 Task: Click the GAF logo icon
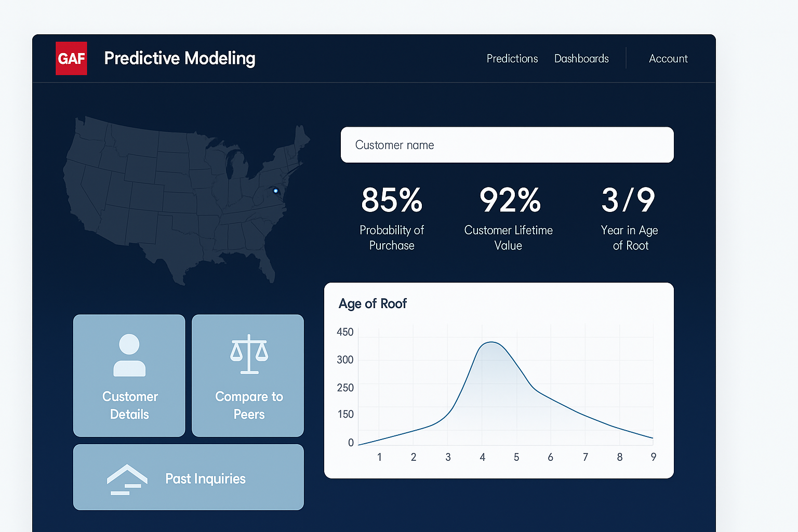pos(71,58)
